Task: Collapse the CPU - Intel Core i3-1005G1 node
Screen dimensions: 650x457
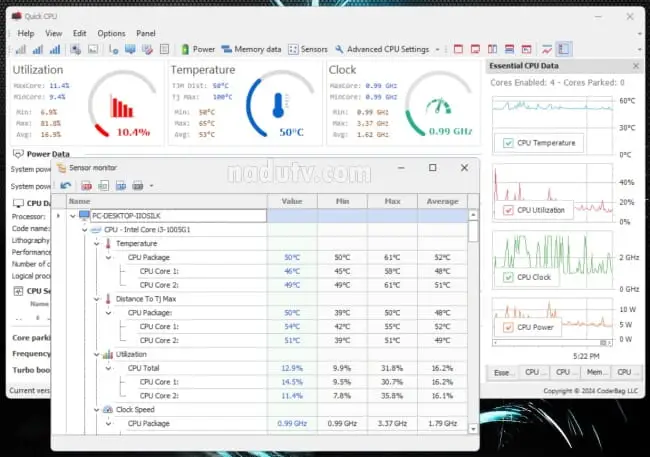Action: point(85,230)
